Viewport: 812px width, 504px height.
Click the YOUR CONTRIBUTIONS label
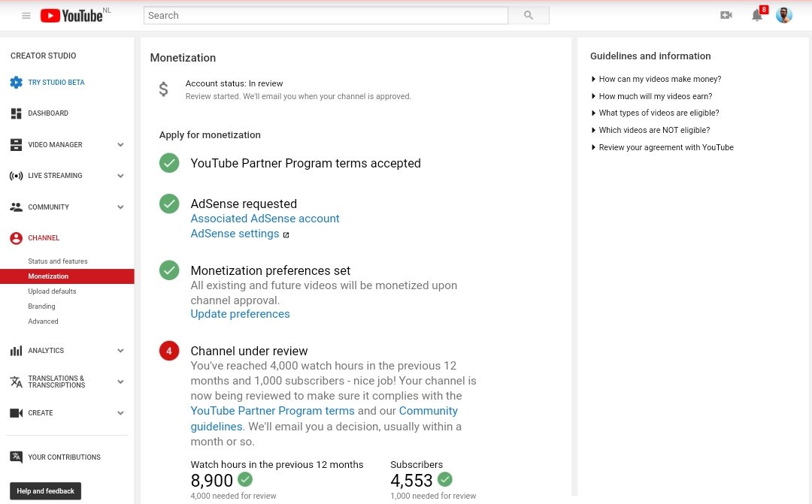pyautogui.click(x=64, y=457)
